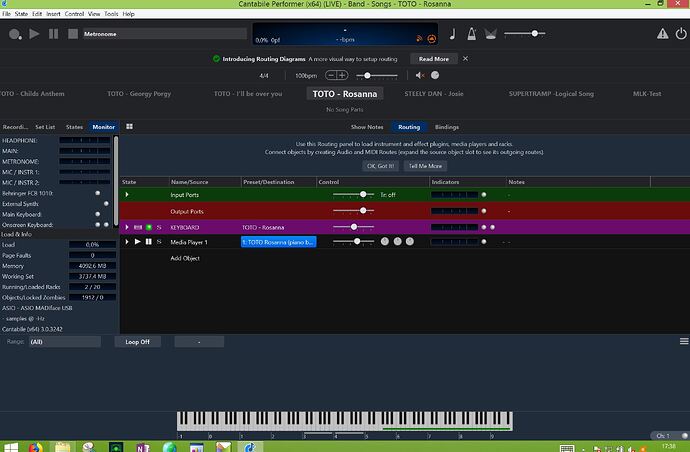Viewport: 690px width, 452px height.
Task: Open Firefox from the taskbar
Action: click(36, 448)
